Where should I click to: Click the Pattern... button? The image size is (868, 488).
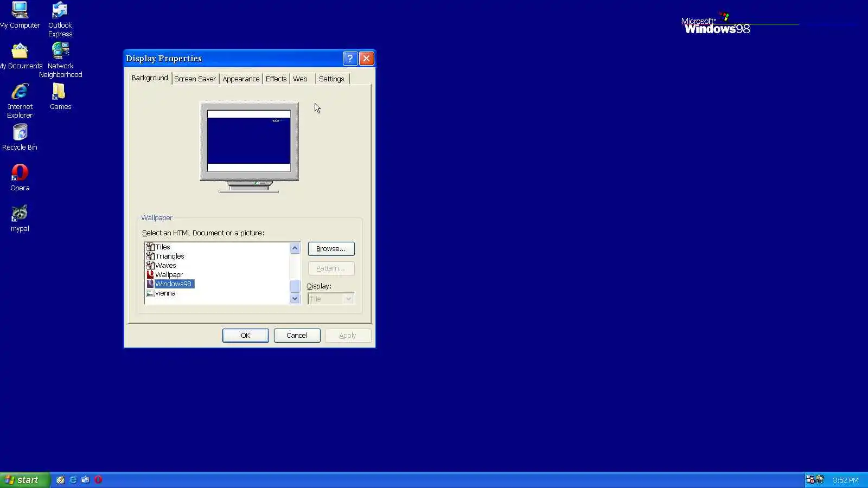click(331, 268)
